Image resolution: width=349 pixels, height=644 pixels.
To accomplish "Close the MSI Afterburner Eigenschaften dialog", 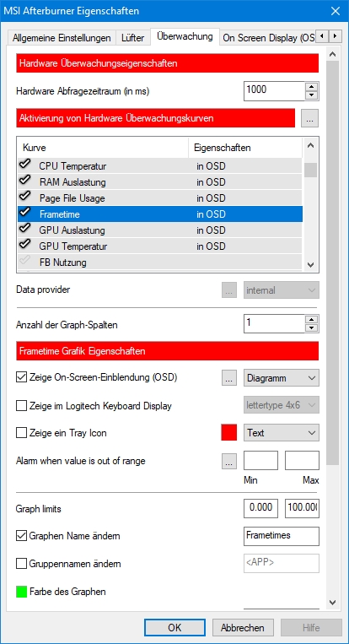I will tap(336, 11).
